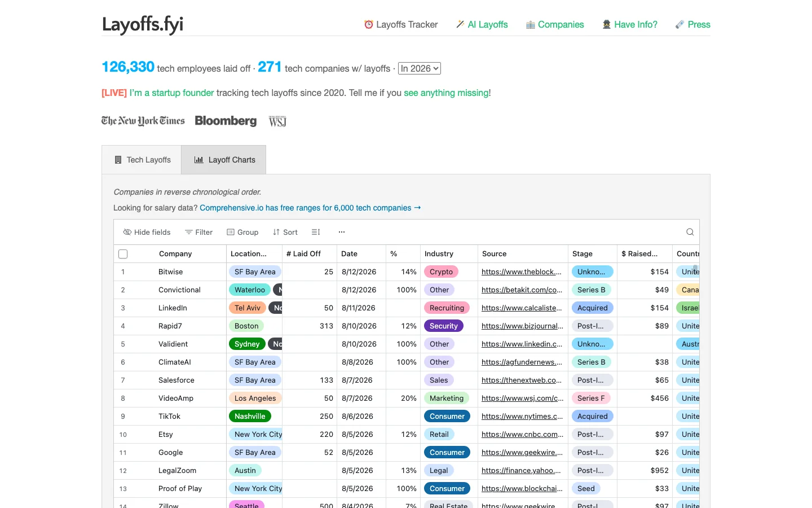Open the wsj.com source link for VideoAmp
812x508 pixels.
pos(522,398)
